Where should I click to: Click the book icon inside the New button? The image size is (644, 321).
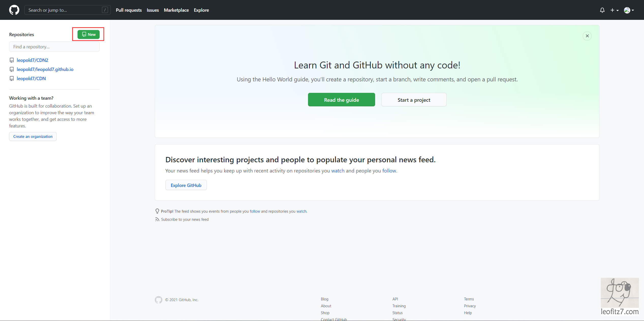(x=84, y=34)
